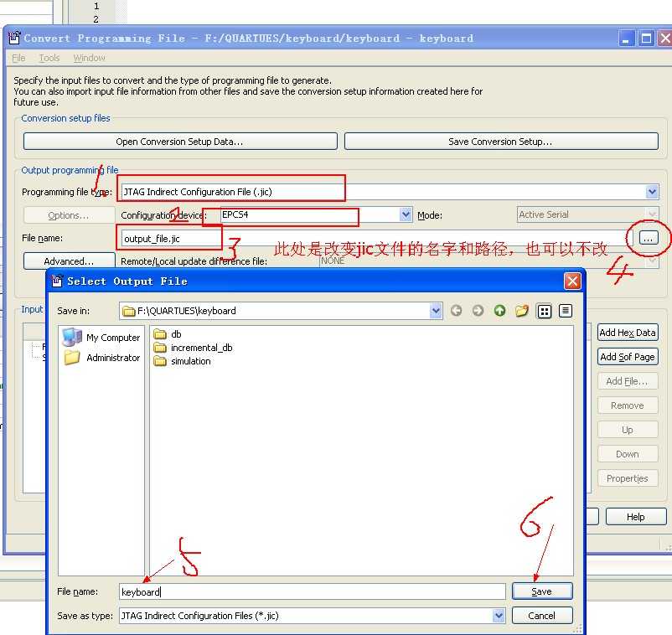
Task: Open the Tools menu
Action: [x=49, y=58]
